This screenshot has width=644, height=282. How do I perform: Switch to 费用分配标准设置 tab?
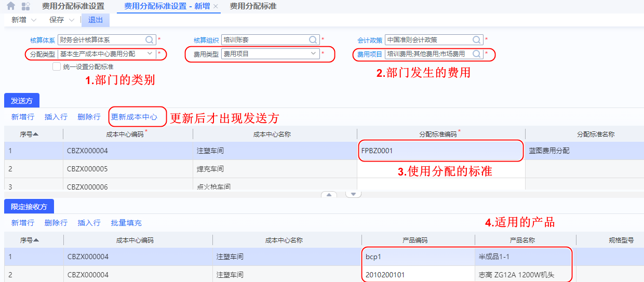point(73,6)
